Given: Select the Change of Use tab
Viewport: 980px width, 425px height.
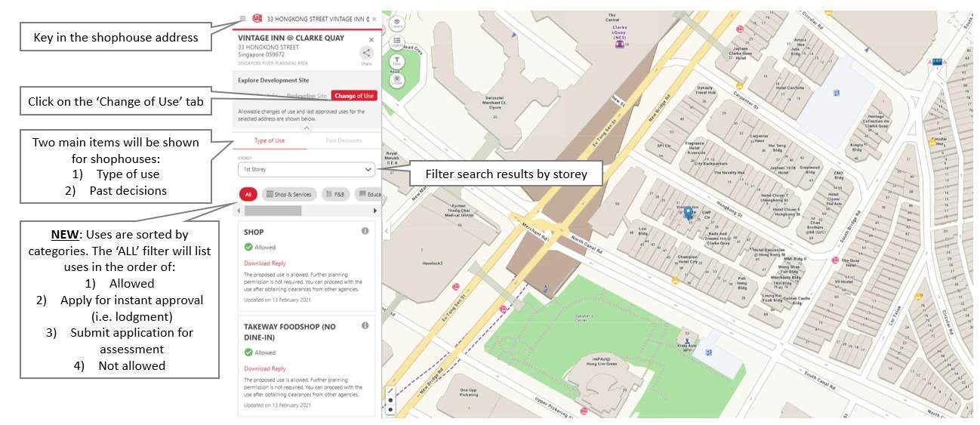Looking at the screenshot, I should coord(354,96).
